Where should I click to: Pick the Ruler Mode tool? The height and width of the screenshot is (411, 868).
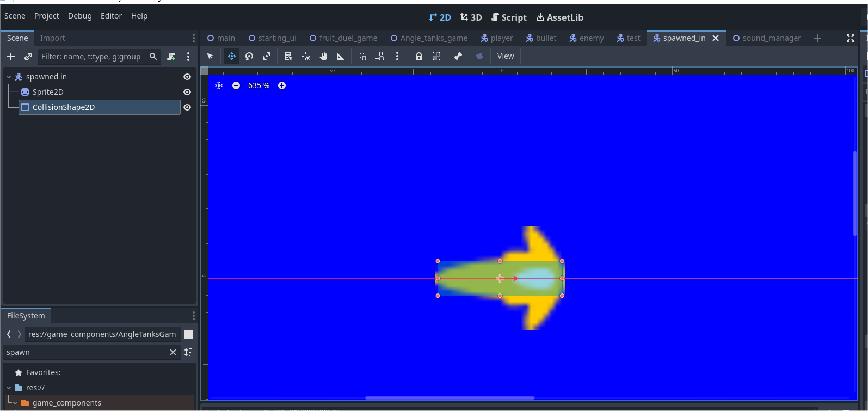[341, 56]
